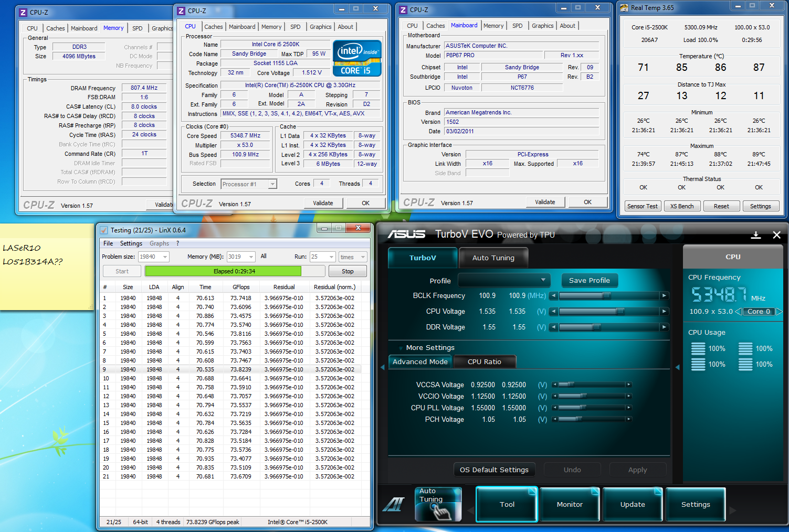Open the SPD tab in the CPU-Z Mainboard window
This screenshot has height=532, width=789.
click(x=518, y=26)
